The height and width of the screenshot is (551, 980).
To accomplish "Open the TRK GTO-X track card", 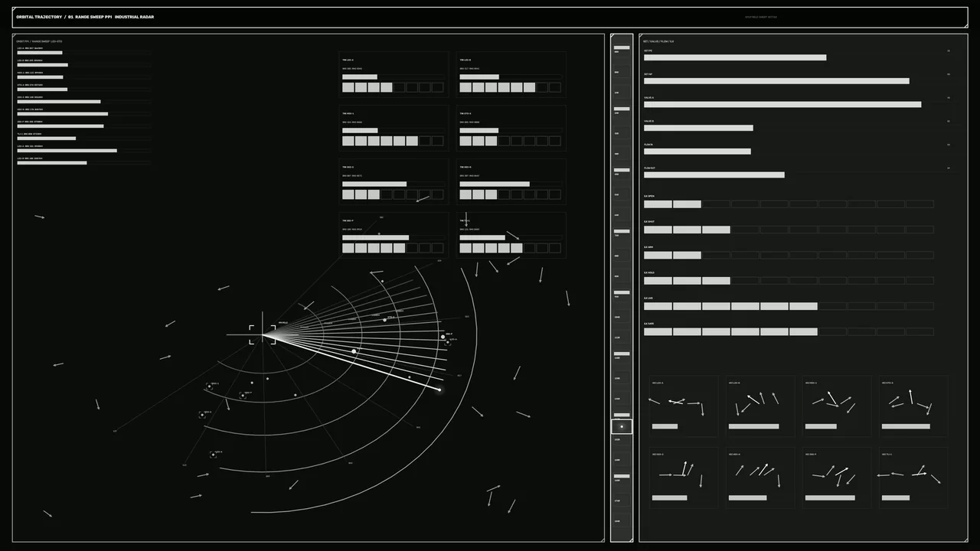I will 511,128.
